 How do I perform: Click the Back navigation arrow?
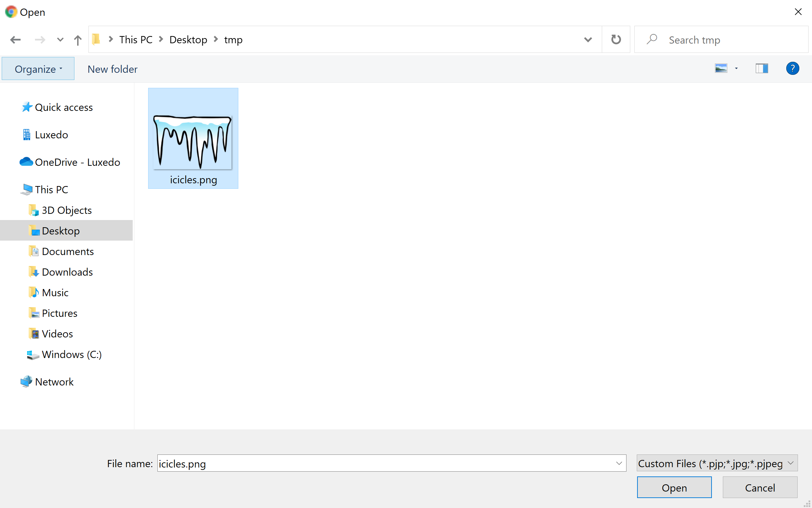[x=15, y=40]
